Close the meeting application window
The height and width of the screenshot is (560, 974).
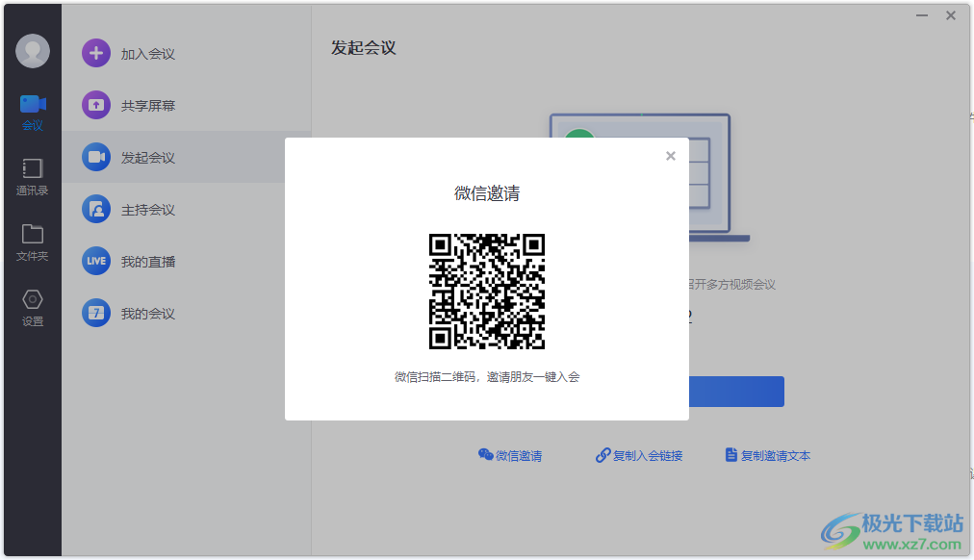coord(951,15)
